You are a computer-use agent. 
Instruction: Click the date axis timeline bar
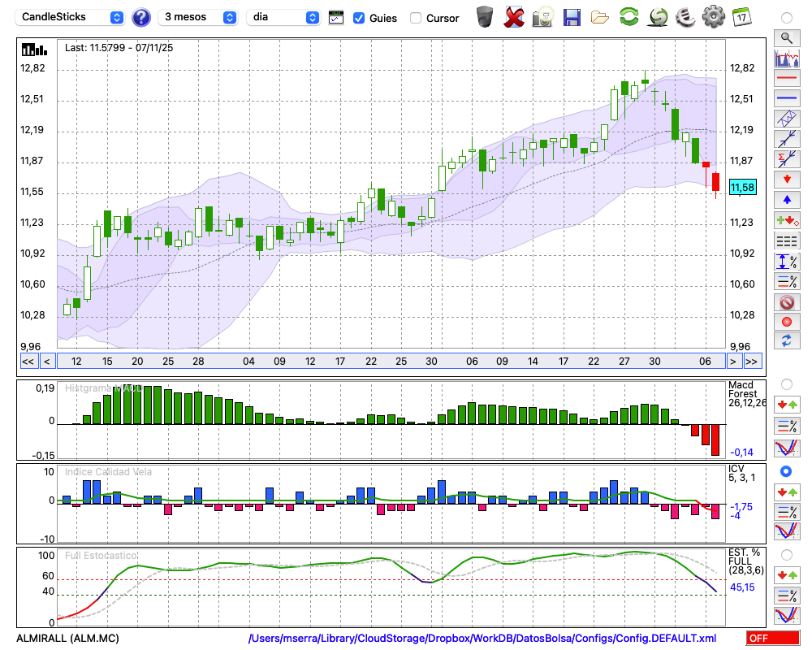[x=390, y=362]
